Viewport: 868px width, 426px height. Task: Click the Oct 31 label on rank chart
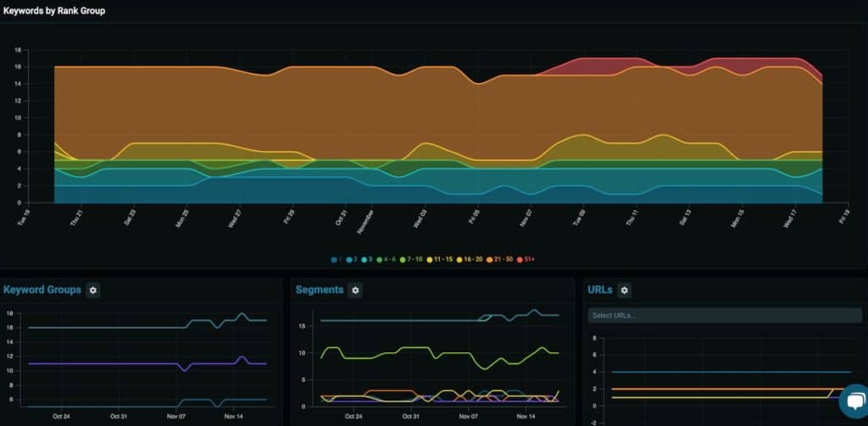point(342,216)
